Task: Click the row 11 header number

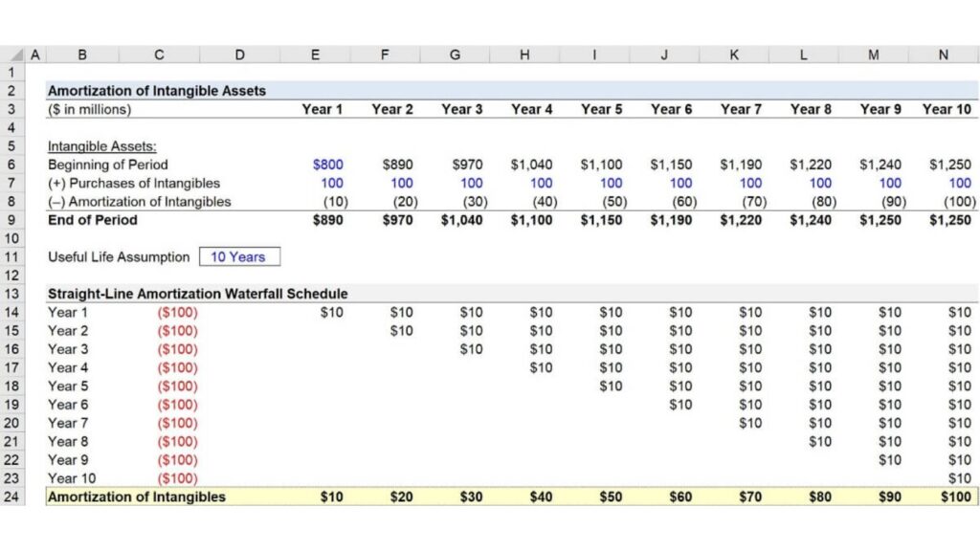Action: click(12, 256)
